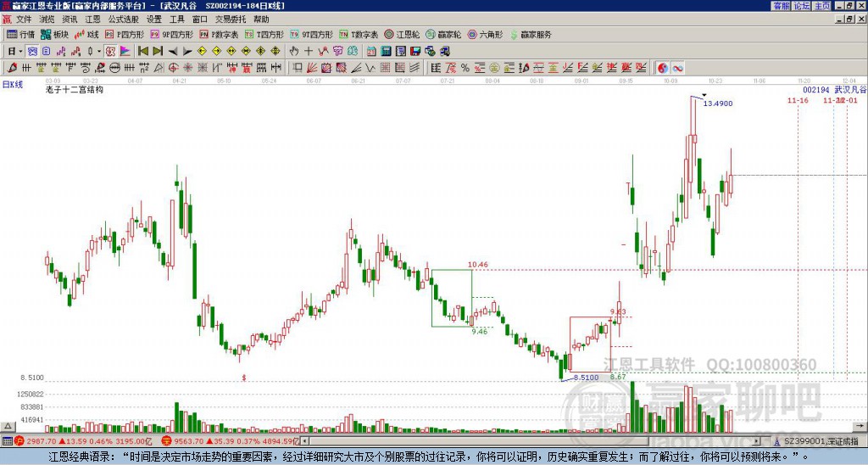Open 赢家服务 with dollar icon
Screen dimensions: 868x465
coord(531,34)
